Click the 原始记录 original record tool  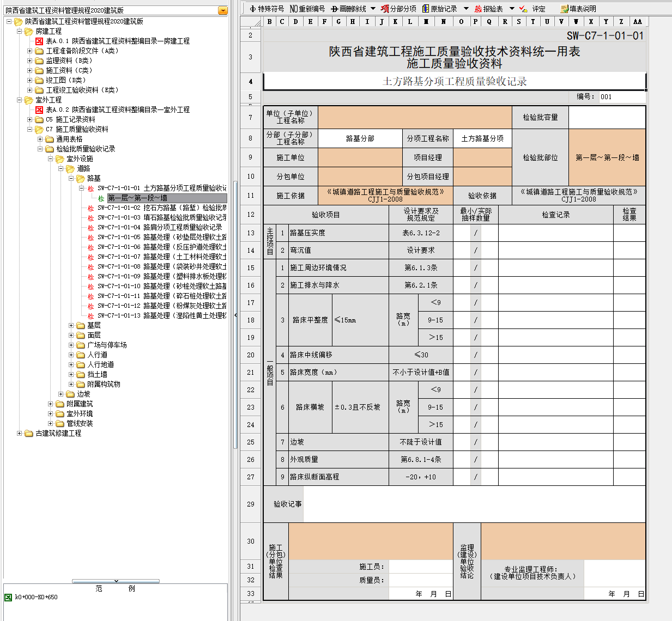(440, 9)
